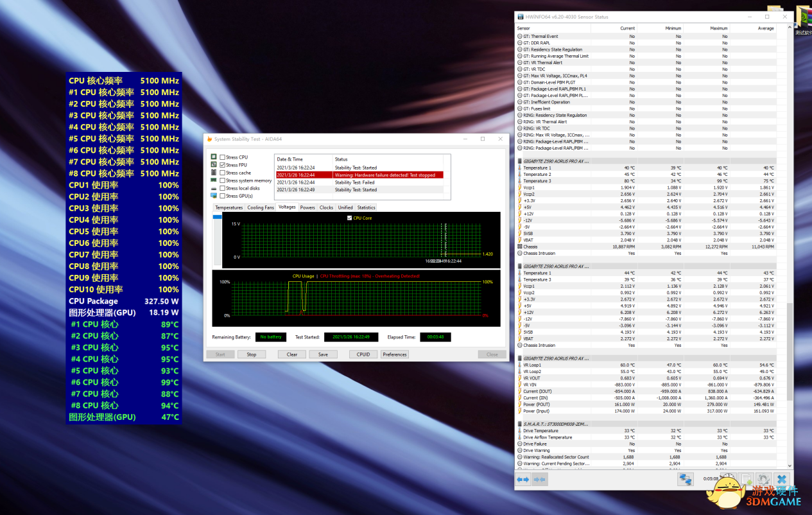Viewport: 812px width, 515px height.
Task: Click the icon of Current (IOUT) row
Action: point(519,391)
